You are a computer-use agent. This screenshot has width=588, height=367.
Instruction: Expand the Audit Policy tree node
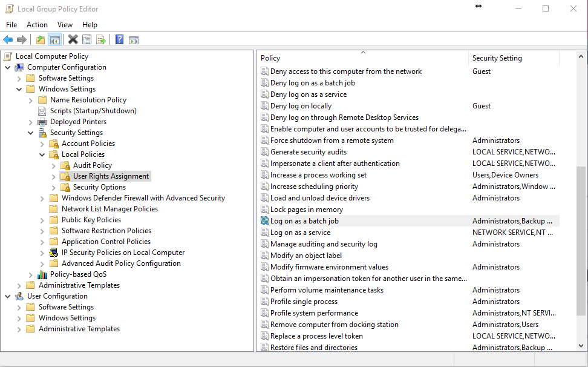[x=54, y=165]
